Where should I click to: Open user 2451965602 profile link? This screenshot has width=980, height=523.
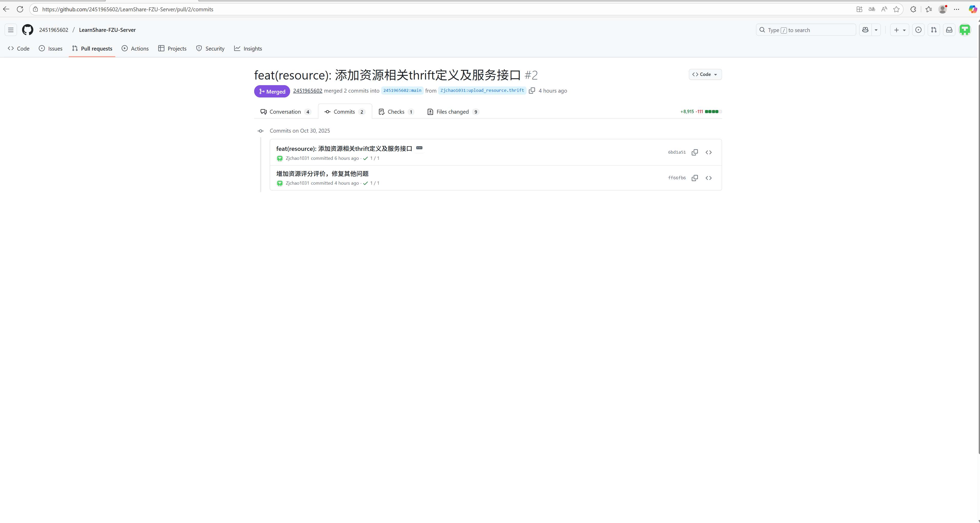tap(308, 91)
